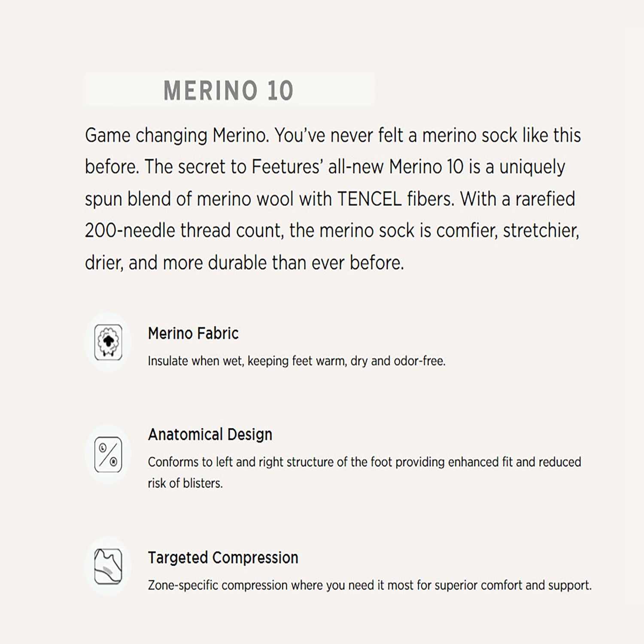This screenshot has height=644, width=644.
Task: Click the left/right Anatomical Design icon
Action: pos(108,454)
